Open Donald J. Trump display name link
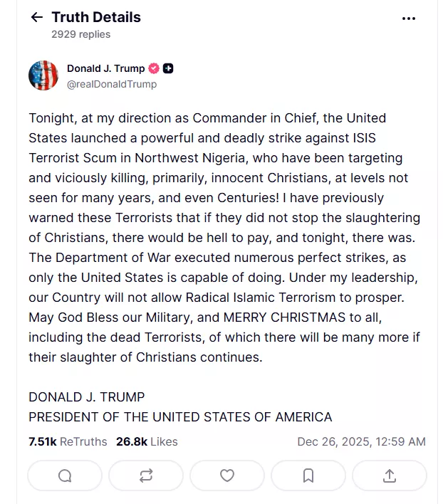Screen dimensions: 443x504 pyautogui.click(x=105, y=69)
